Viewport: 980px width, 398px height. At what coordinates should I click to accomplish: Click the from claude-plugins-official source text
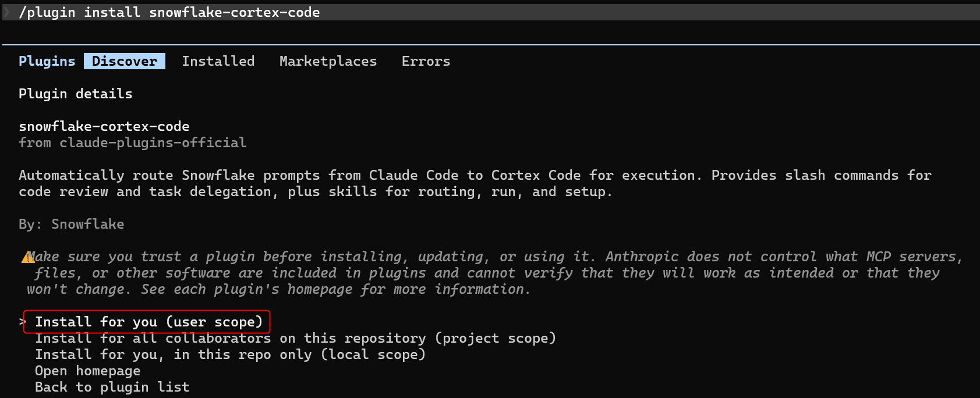click(133, 143)
